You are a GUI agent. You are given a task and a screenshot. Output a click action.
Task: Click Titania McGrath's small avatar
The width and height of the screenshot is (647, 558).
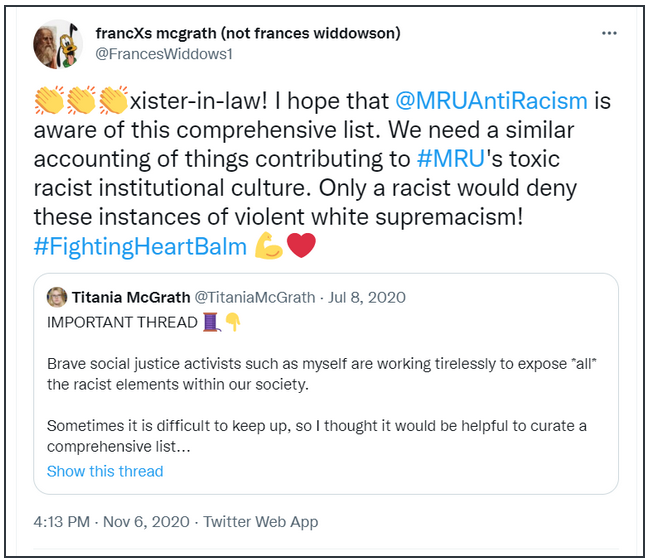pyautogui.click(x=56, y=297)
